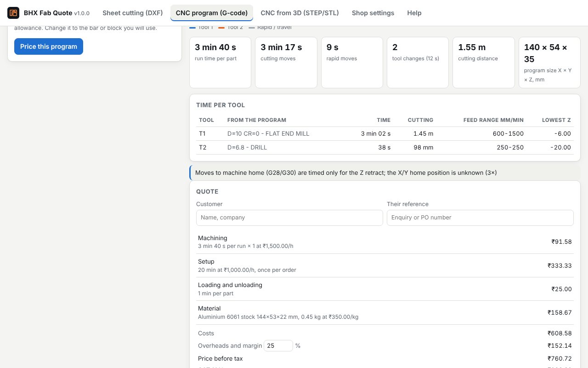Click the 250-250 feed range value

510,148
